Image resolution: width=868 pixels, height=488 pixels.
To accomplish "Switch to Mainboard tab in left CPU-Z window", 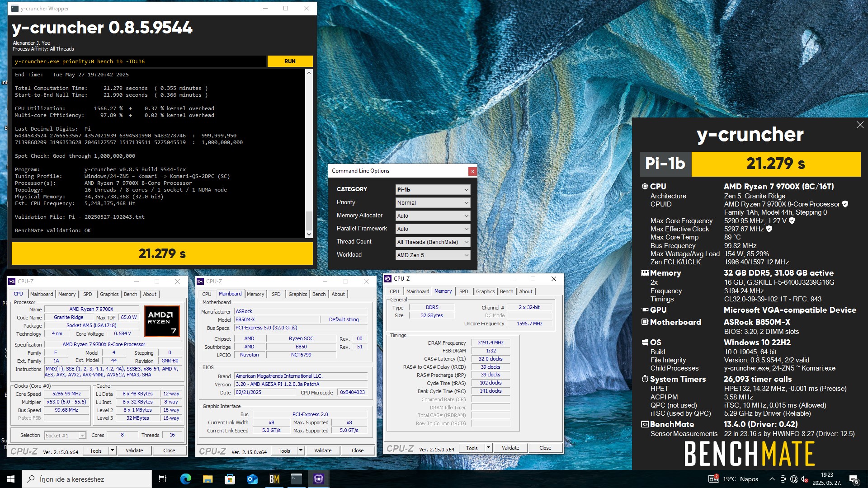I will click(x=42, y=294).
